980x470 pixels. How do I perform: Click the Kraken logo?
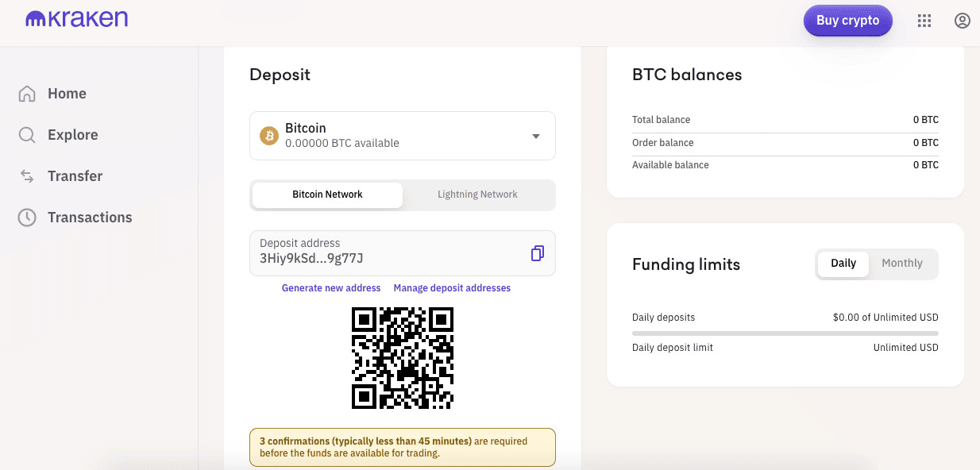point(75,18)
